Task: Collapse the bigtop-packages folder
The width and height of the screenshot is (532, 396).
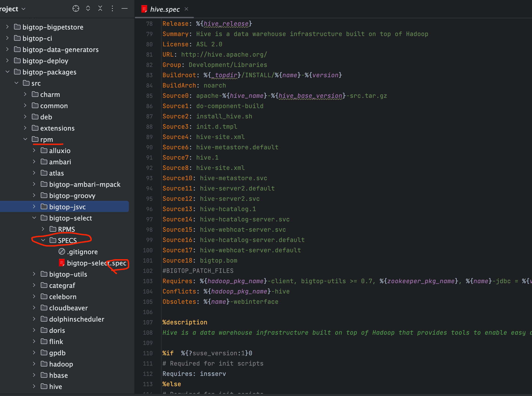Action: [7, 72]
